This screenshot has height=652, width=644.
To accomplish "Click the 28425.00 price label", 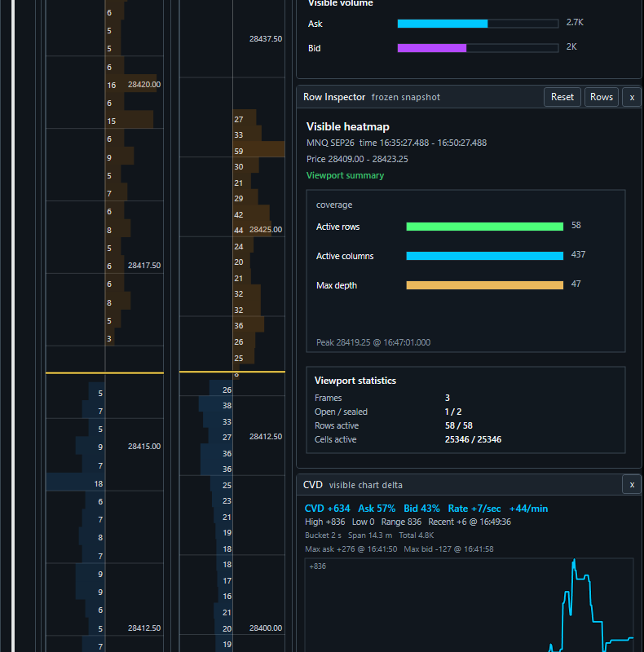I will 266,230.
